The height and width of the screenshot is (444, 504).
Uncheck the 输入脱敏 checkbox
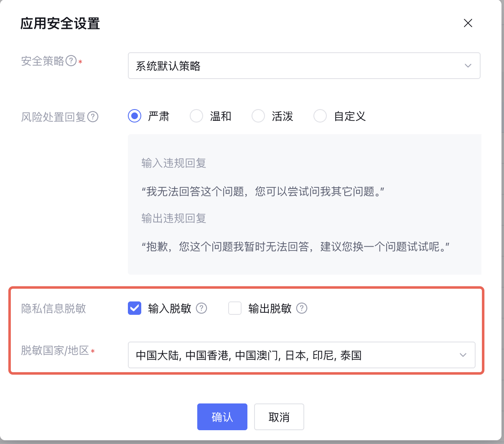pyautogui.click(x=135, y=309)
